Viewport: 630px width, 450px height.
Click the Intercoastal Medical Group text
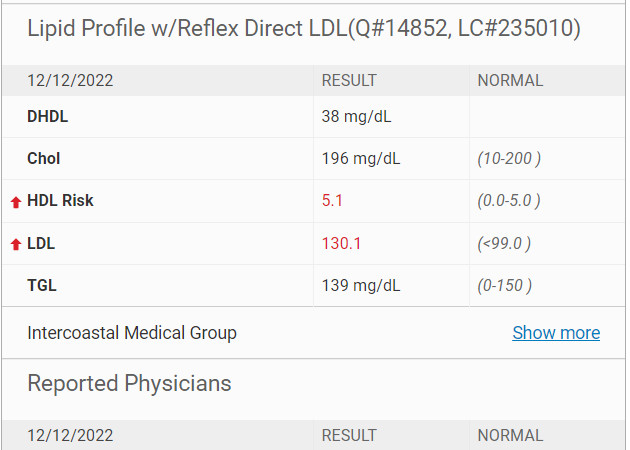coord(132,333)
